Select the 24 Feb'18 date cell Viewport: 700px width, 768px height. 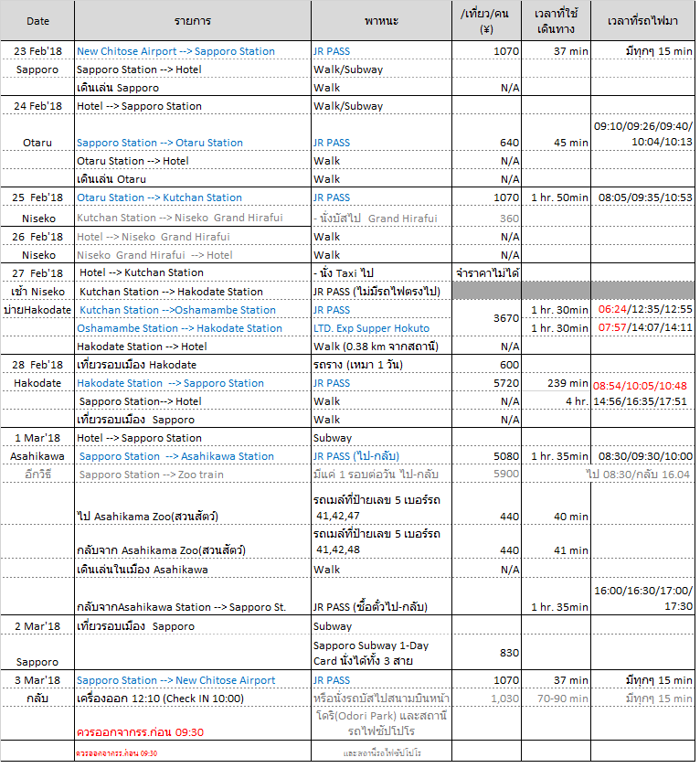37,106
